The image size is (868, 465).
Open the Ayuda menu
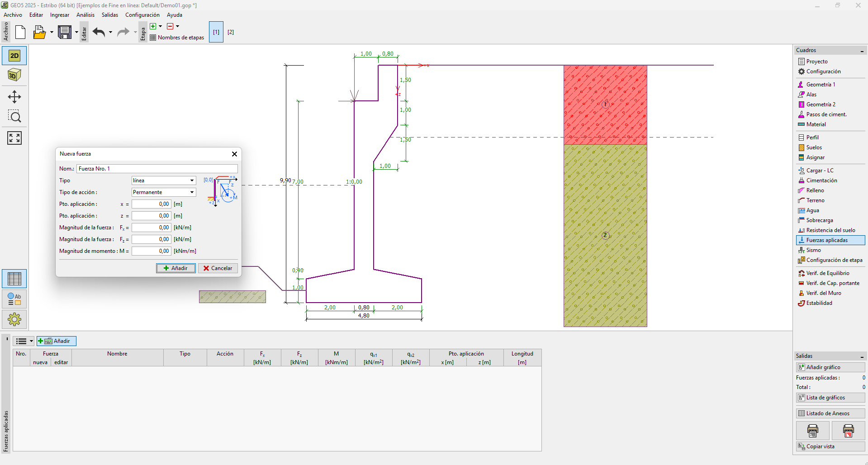pyautogui.click(x=175, y=15)
